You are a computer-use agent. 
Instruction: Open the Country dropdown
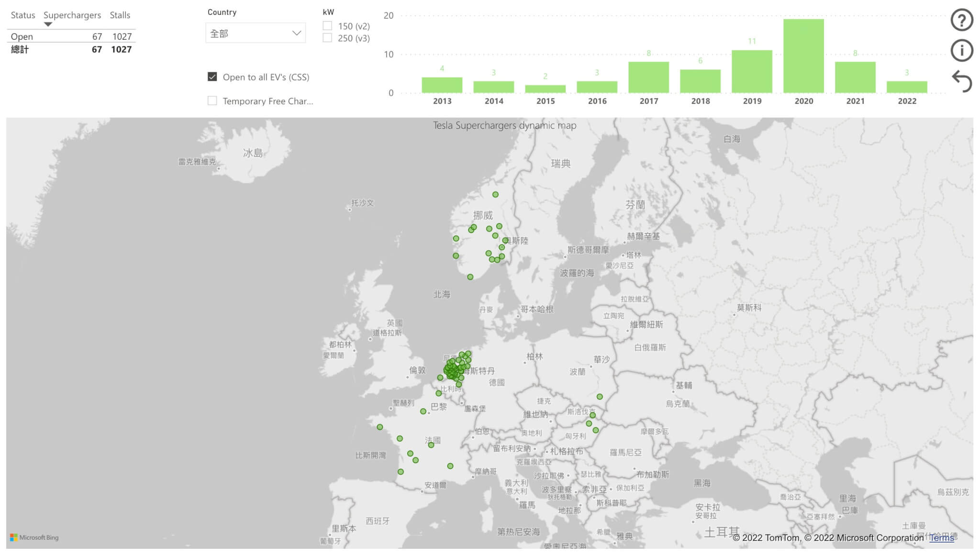[256, 33]
